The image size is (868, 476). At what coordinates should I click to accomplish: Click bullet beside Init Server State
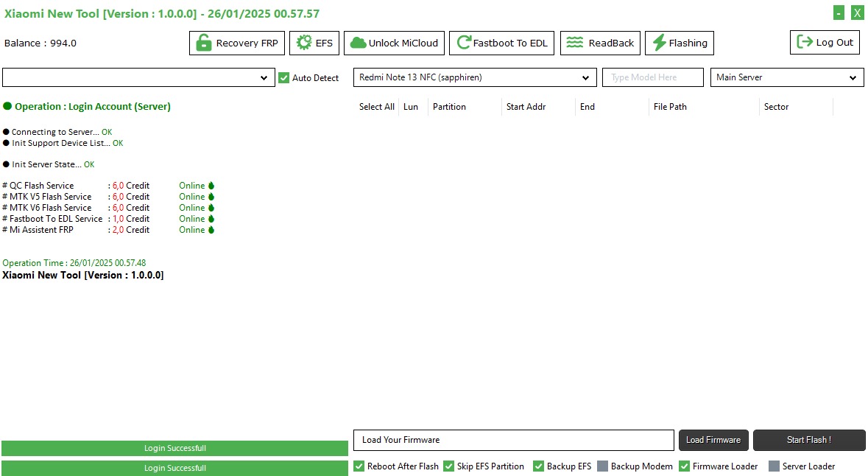(6, 164)
